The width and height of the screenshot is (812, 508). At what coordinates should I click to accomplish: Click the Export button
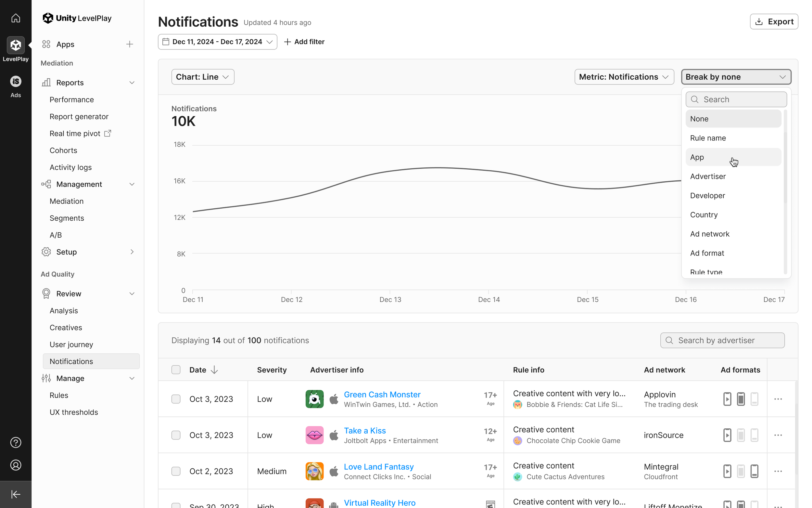click(x=774, y=21)
